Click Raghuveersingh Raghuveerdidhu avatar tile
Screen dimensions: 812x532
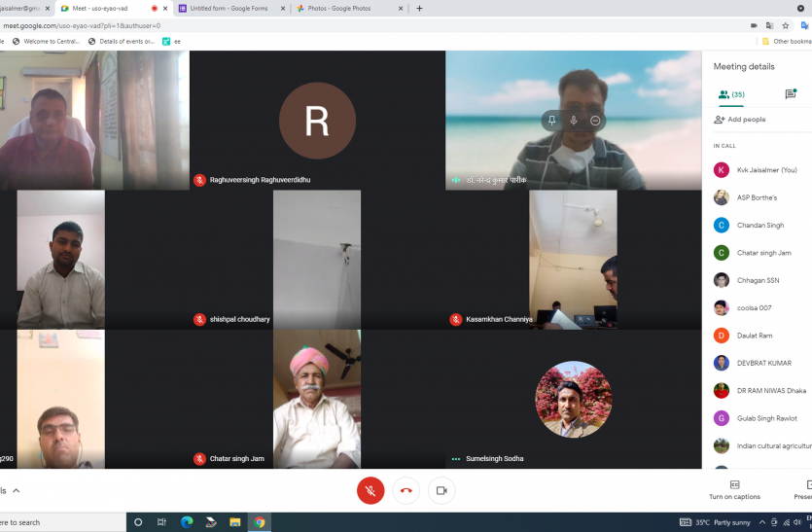(x=317, y=121)
